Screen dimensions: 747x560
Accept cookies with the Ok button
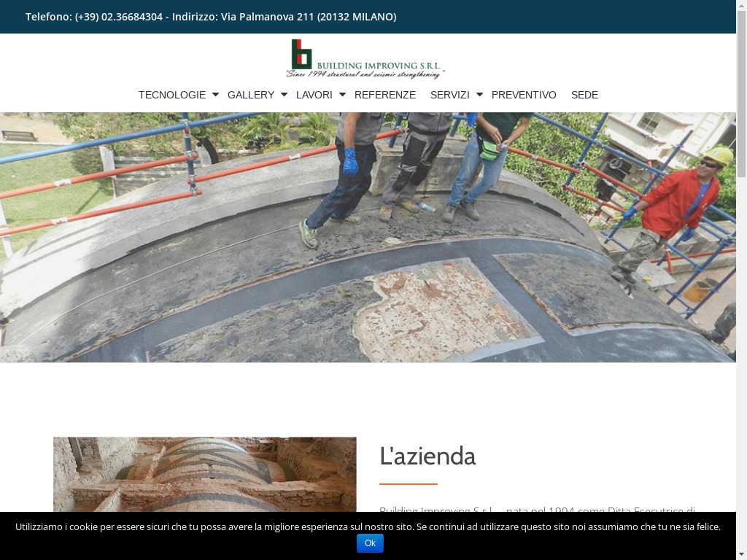370,543
